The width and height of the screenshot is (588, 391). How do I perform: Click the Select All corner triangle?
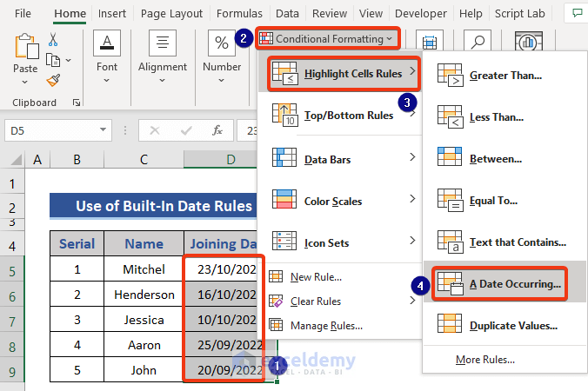pyautogui.click(x=16, y=160)
